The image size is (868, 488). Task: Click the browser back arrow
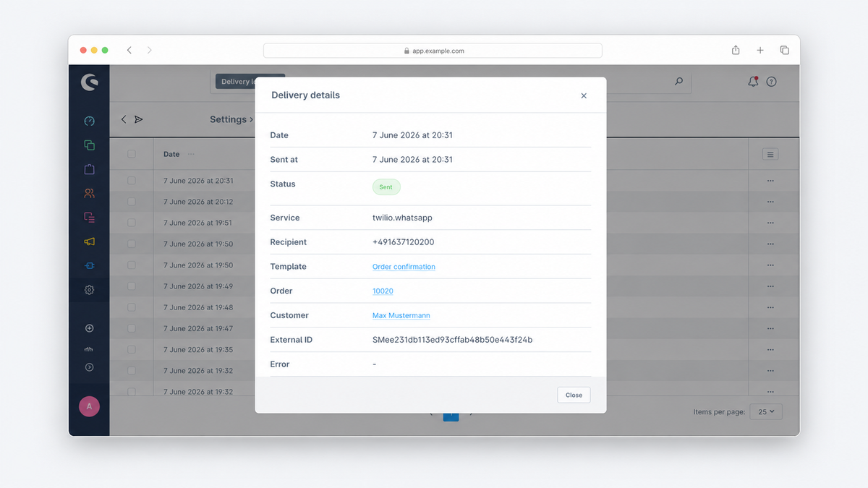(129, 50)
